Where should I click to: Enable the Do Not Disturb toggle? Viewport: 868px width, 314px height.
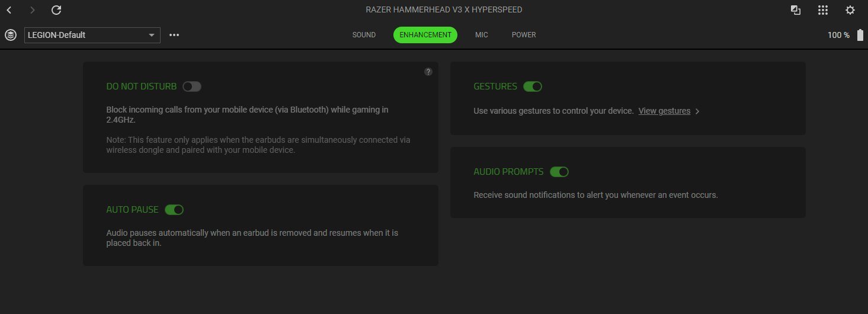click(x=192, y=86)
